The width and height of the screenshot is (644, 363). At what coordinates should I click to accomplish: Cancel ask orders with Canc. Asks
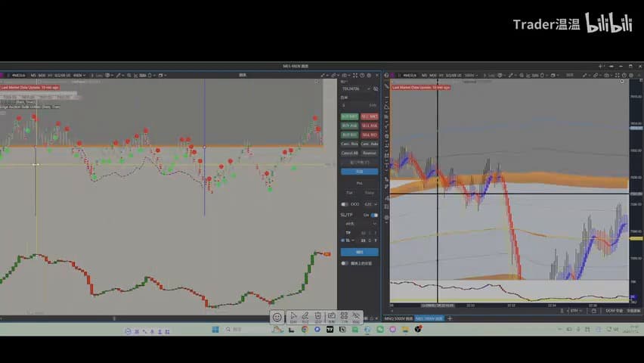369,144
